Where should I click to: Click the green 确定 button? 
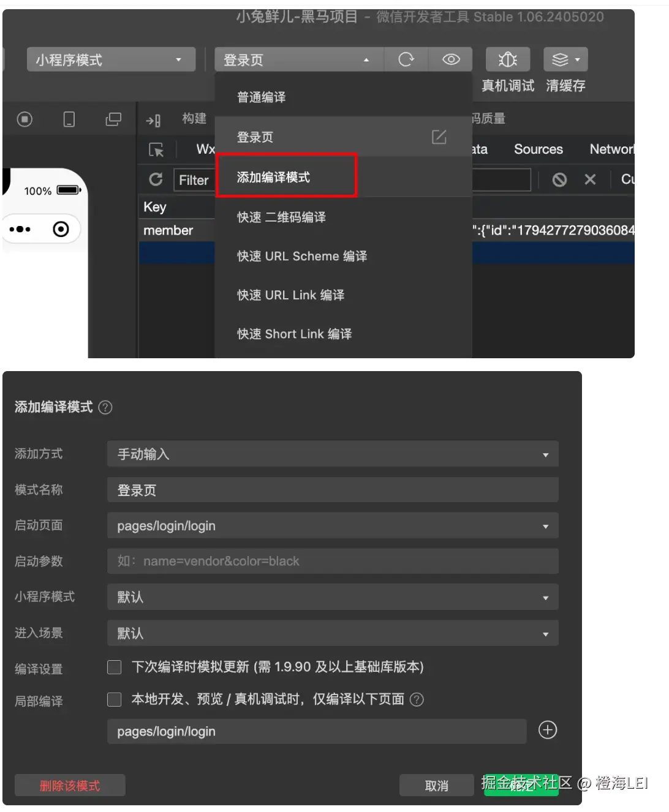(x=521, y=786)
